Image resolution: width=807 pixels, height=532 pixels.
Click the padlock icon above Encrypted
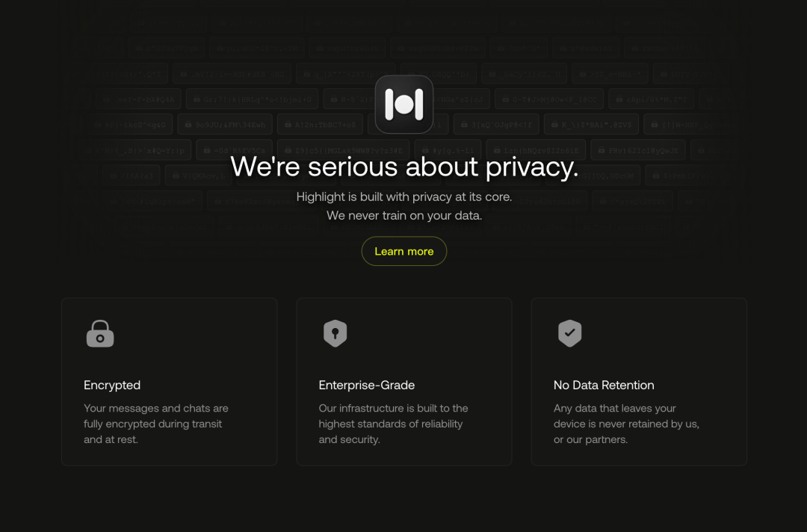click(100, 334)
